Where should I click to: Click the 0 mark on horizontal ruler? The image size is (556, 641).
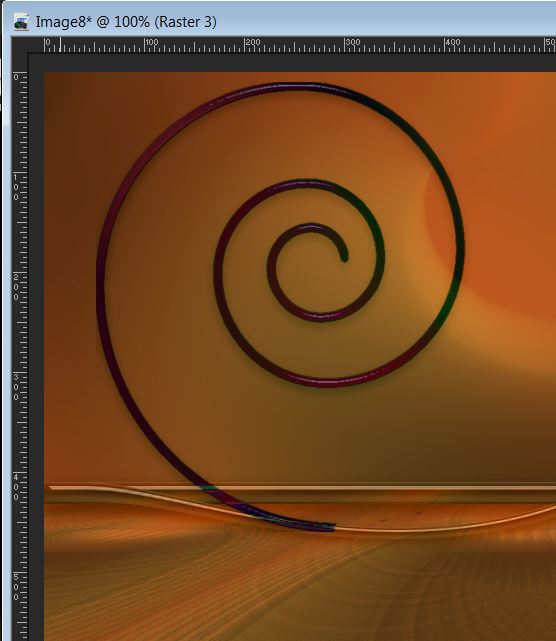(x=48, y=42)
